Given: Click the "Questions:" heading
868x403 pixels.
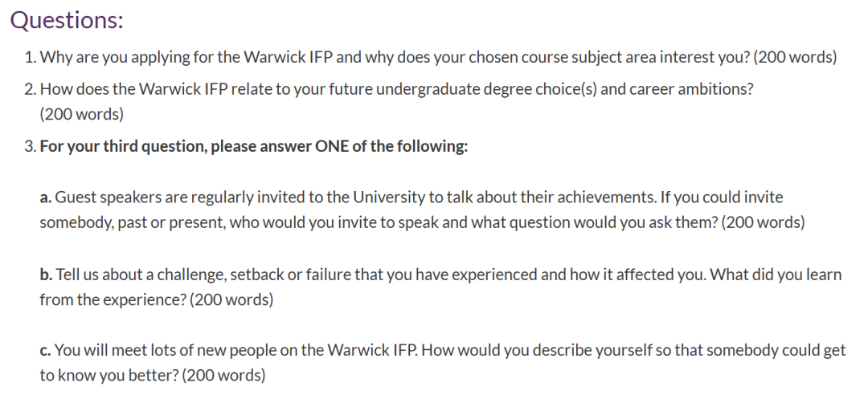Looking at the screenshot, I should pyautogui.click(x=67, y=21).
